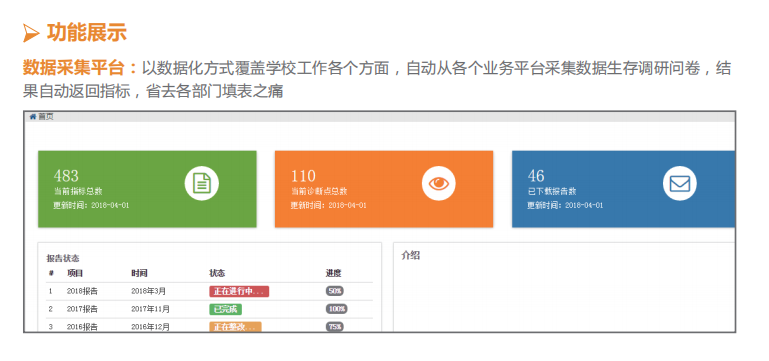Open the 首页 breadcrumb link
The height and width of the screenshot is (361, 769).
click(x=46, y=117)
